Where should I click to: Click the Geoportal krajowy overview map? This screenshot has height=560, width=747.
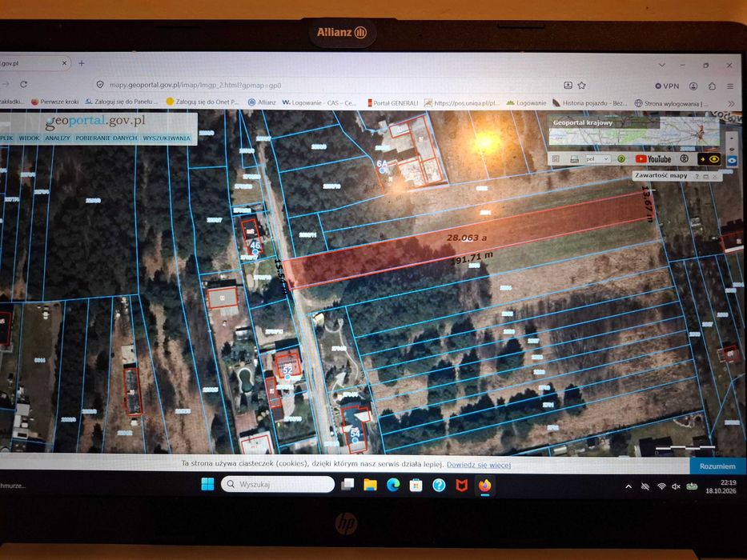633,130
